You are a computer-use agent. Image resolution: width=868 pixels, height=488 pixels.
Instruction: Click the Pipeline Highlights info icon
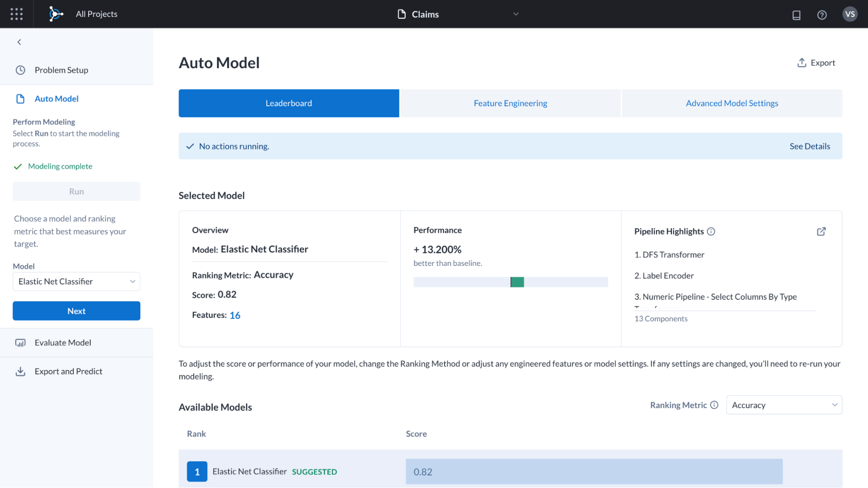point(711,231)
